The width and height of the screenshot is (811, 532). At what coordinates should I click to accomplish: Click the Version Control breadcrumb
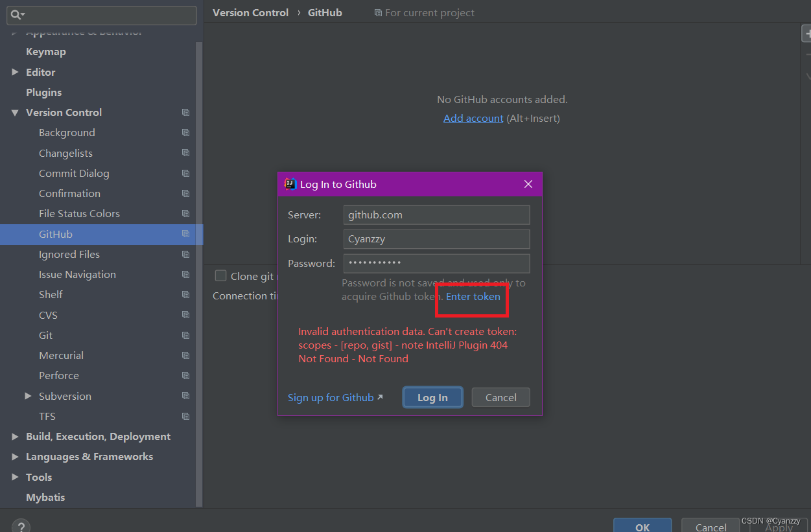coord(250,13)
